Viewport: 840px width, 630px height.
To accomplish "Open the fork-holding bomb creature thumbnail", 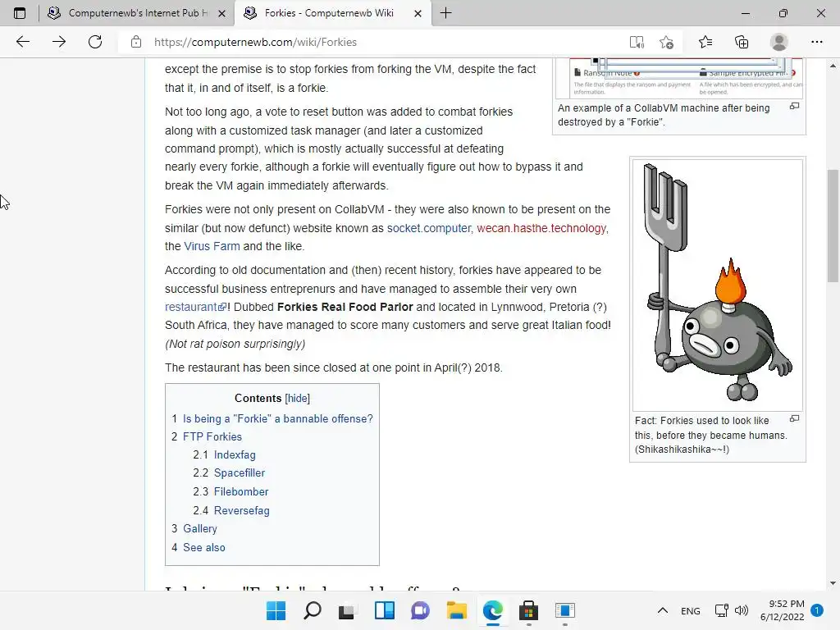I will [x=717, y=285].
